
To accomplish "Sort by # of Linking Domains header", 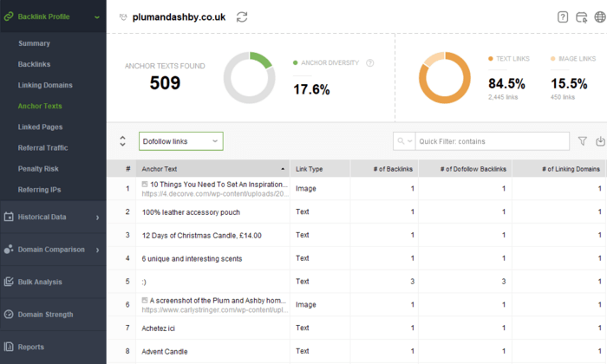I will click(x=559, y=169).
